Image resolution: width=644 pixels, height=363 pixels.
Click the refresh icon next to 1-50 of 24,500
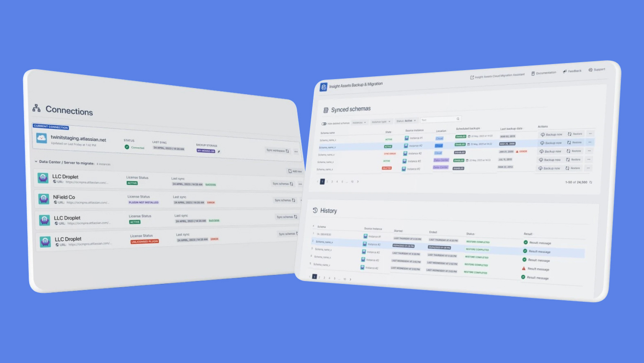point(591,182)
